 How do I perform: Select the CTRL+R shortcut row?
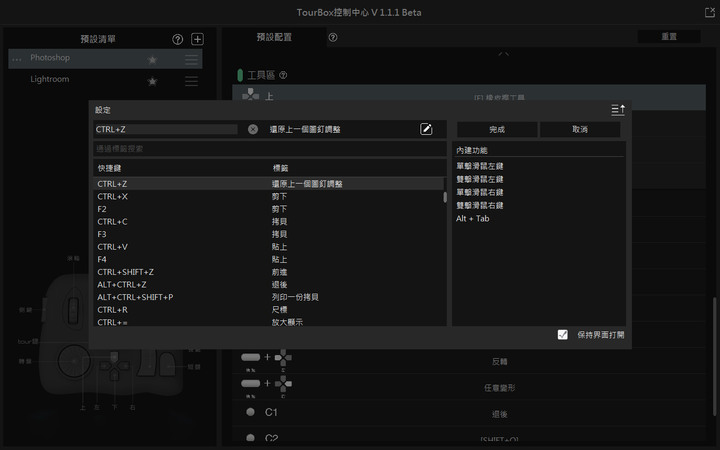point(269,310)
